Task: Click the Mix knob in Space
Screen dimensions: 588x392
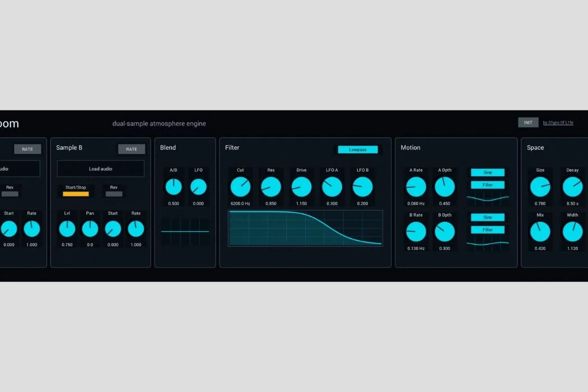Action: tap(540, 232)
